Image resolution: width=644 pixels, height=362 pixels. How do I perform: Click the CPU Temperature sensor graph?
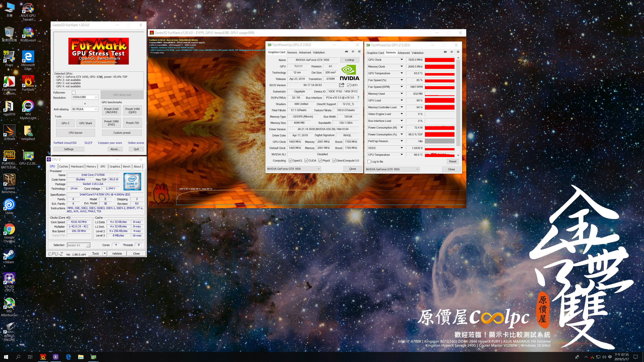click(440, 155)
